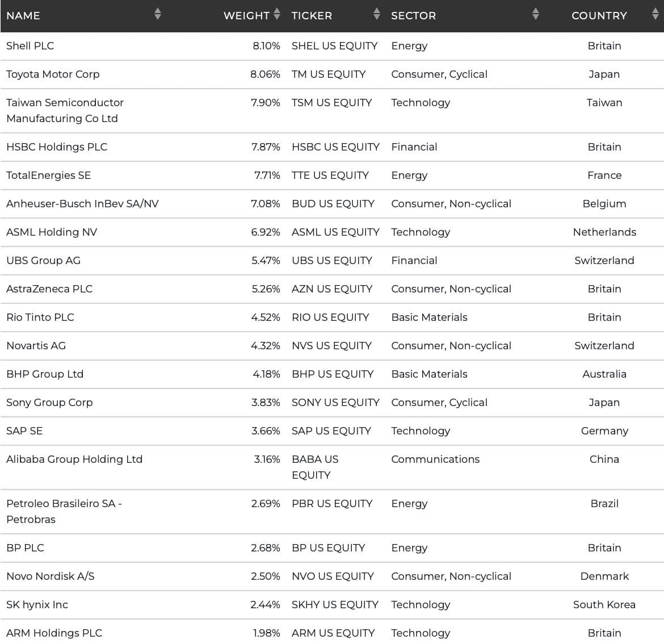Click the Communications sector cell

[x=435, y=459]
